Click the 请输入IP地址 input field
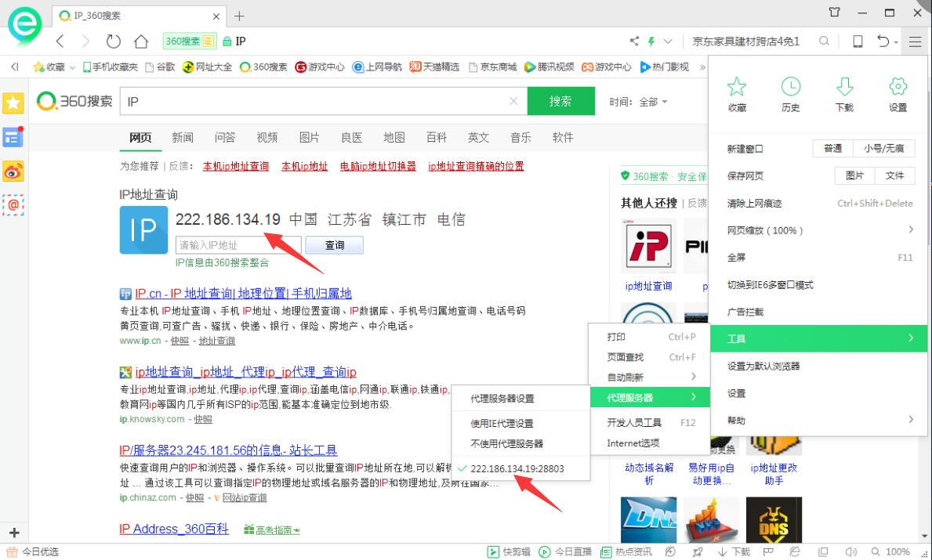Viewport: 932px width, 560px height. coord(238,245)
